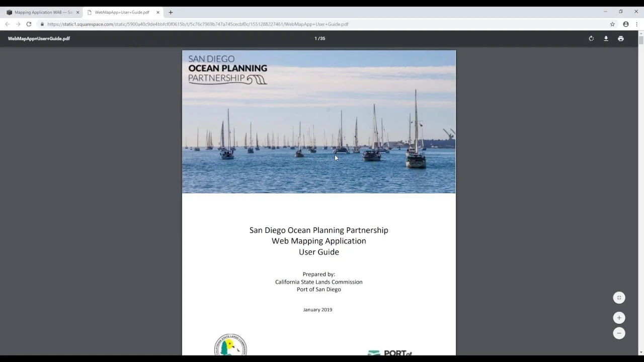Open the Chrome three-dot menu
This screenshot has height=362, width=644.
pos(636,24)
